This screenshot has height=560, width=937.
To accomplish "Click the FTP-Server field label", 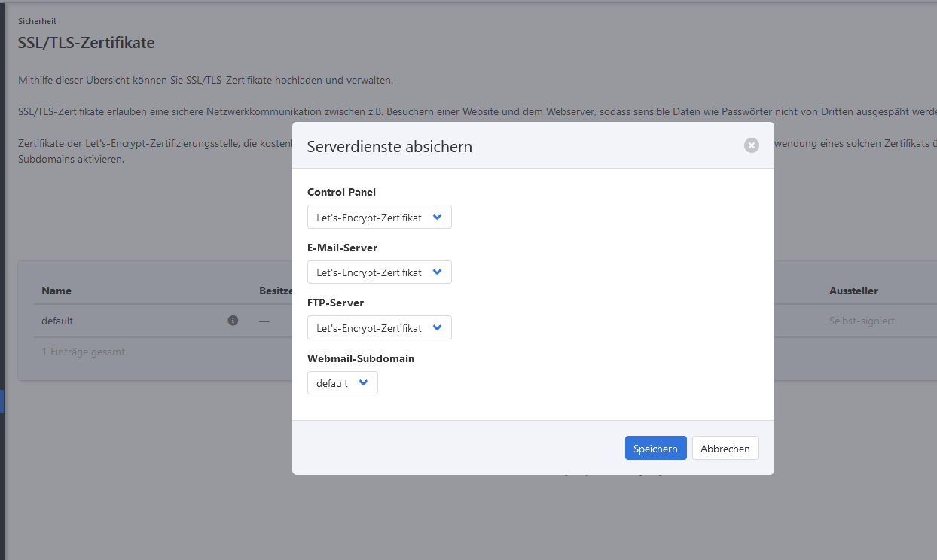I will click(335, 303).
